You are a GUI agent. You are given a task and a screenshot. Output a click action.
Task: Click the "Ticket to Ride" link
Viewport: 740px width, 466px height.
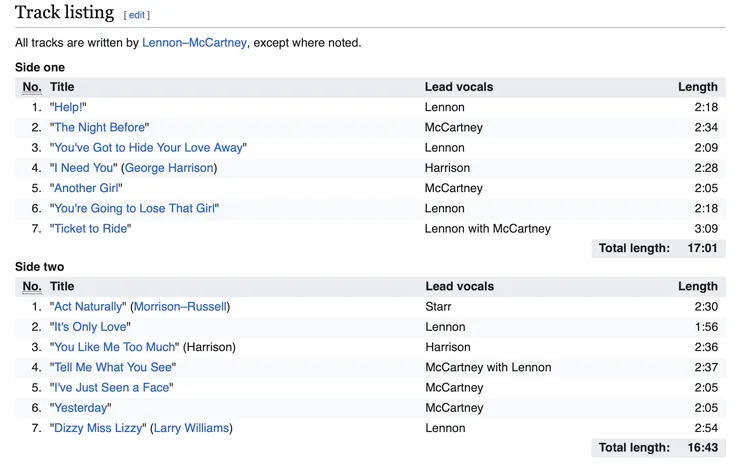pos(92,228)
